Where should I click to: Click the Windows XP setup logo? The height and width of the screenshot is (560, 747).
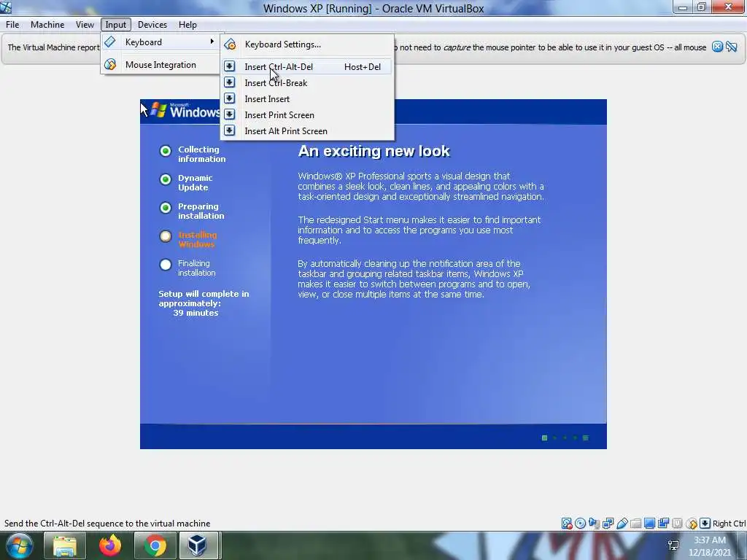[x=185, y=111]
